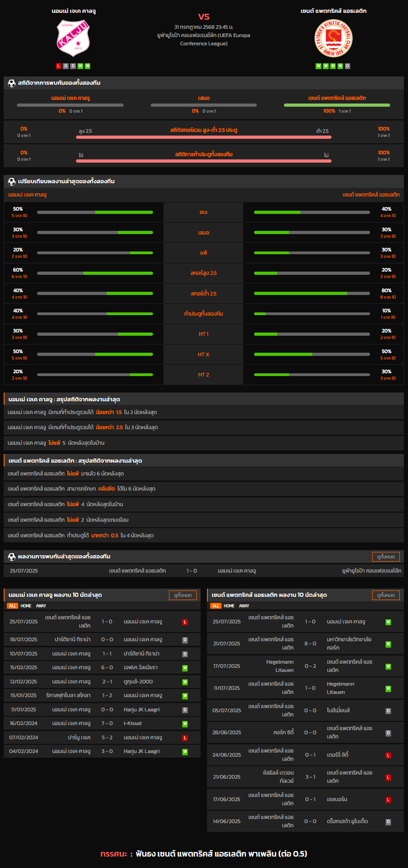Select HOME tab in Kalju last 10 matches
Screen dimensions: 408x868
tap(26, 606)
